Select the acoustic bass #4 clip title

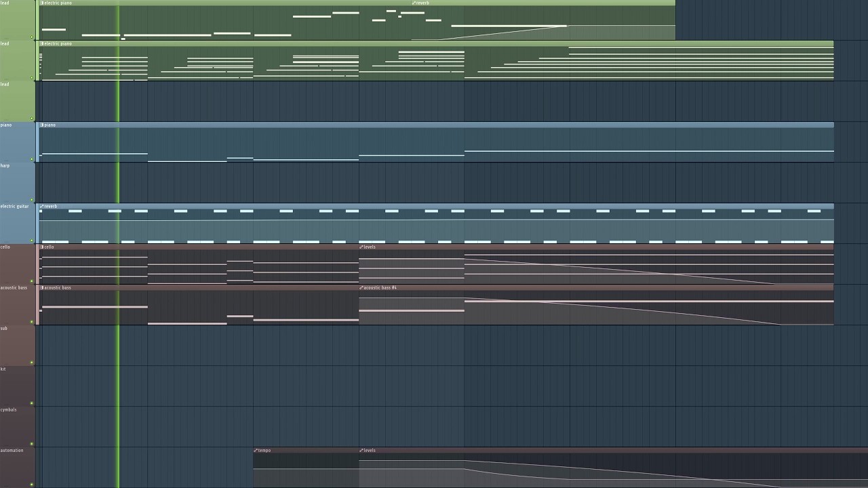[380, 288]
